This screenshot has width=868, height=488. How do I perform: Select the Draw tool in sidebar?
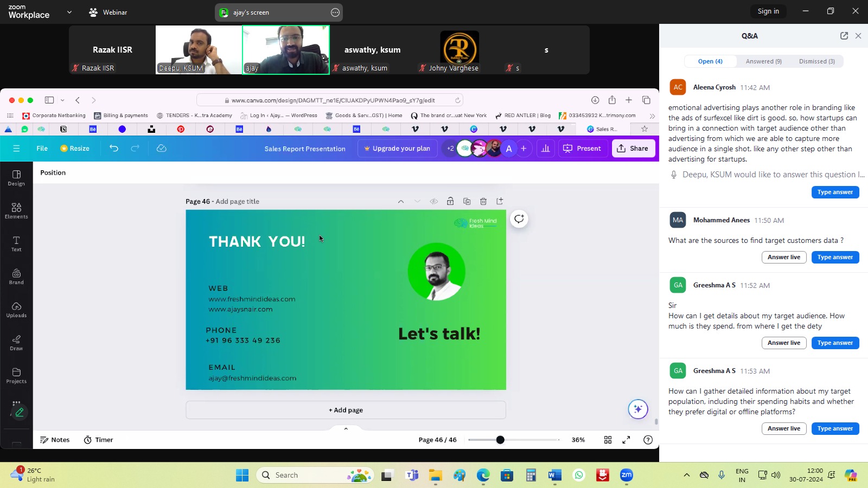click(x=16, y=342)
